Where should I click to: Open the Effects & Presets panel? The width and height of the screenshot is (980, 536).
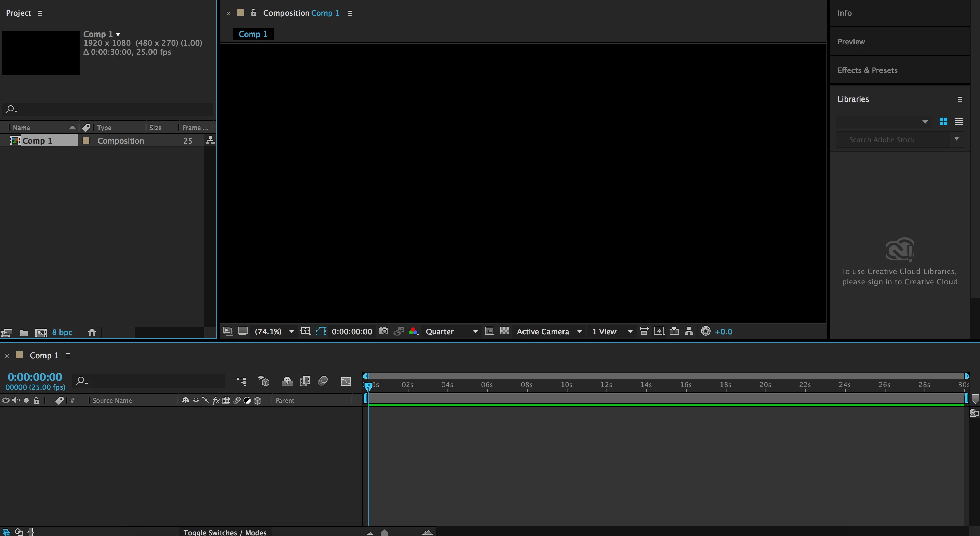(x=867, y=70)
